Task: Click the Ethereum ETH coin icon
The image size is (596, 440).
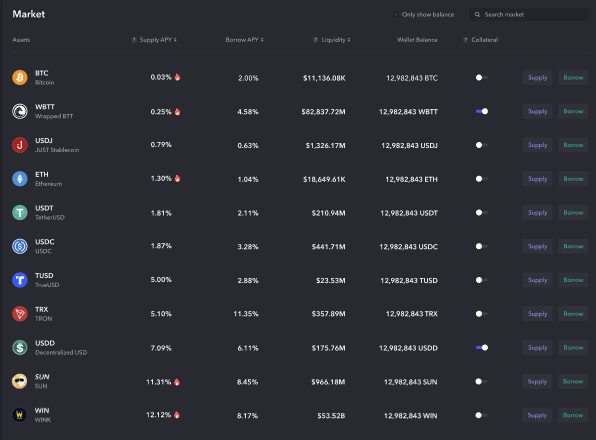Action: (20, 179)
